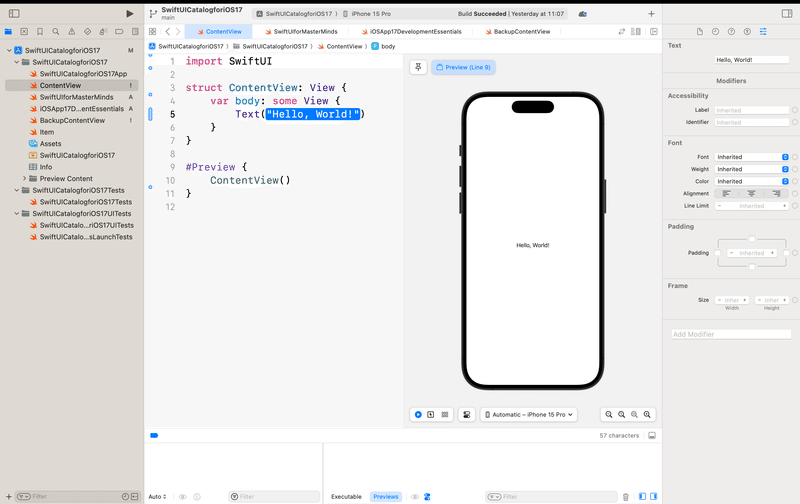
Task: Expand the Preview Content folder
Action: click(x=24, y=179)
